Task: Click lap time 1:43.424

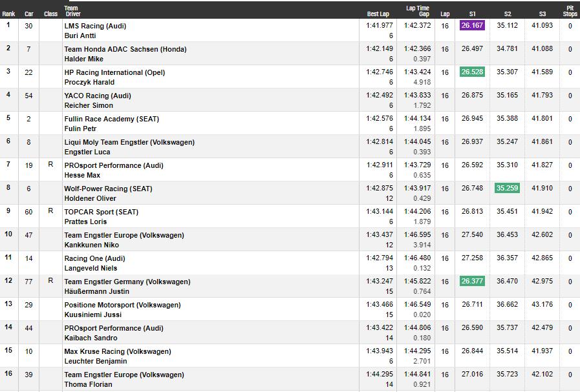Action: [x=418, y=72]
